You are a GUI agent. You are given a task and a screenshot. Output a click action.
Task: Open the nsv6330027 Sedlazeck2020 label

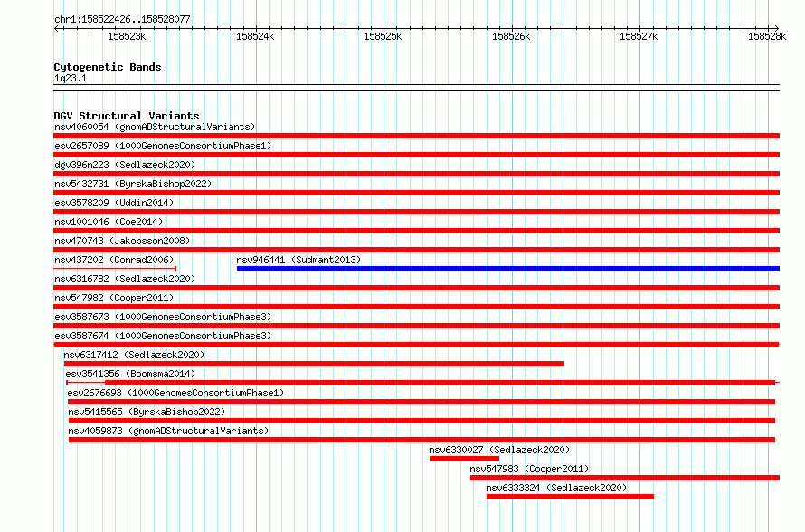point(499,450)
